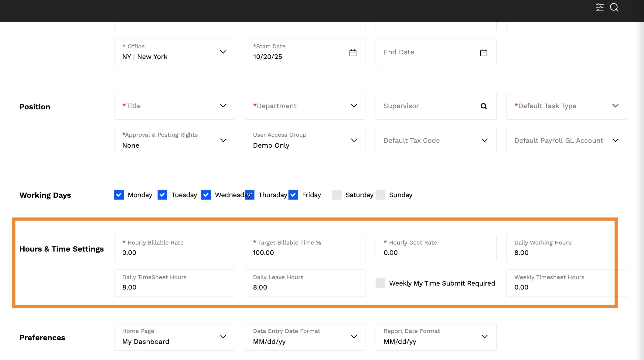Check Weekly My Time Submit Required

click(x=380, y=283)
